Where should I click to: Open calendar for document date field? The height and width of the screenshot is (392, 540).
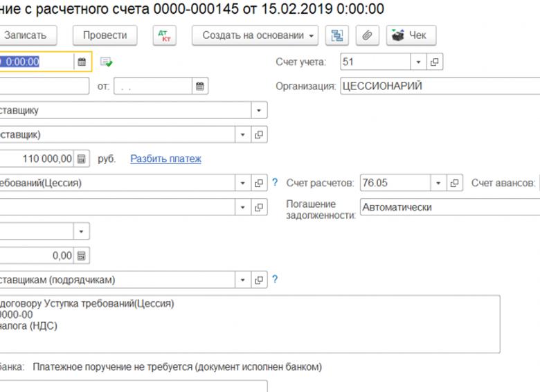click(82, 62)
